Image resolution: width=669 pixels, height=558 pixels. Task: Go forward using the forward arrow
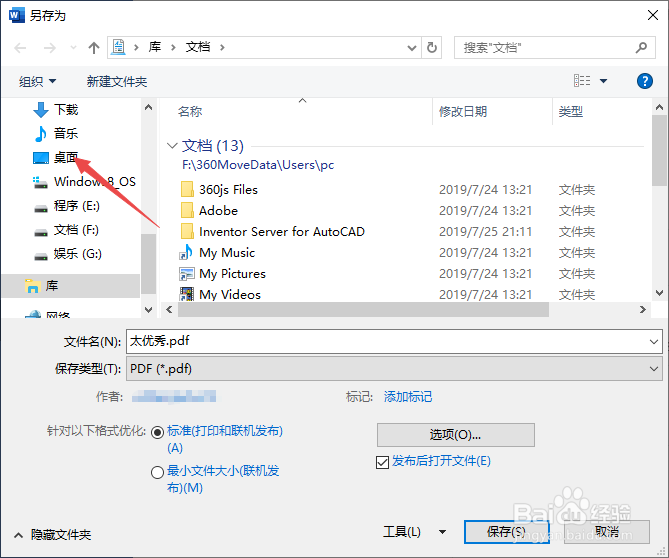[49, 48]
